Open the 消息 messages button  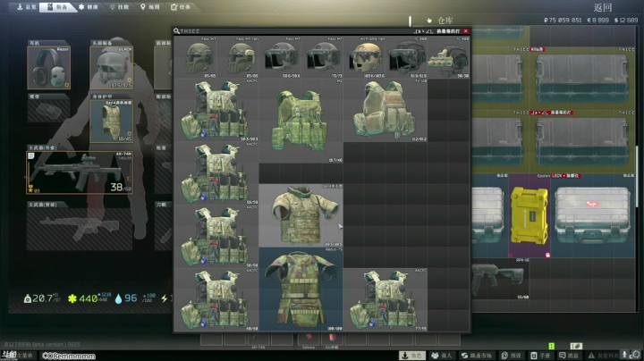click(569, 356)
